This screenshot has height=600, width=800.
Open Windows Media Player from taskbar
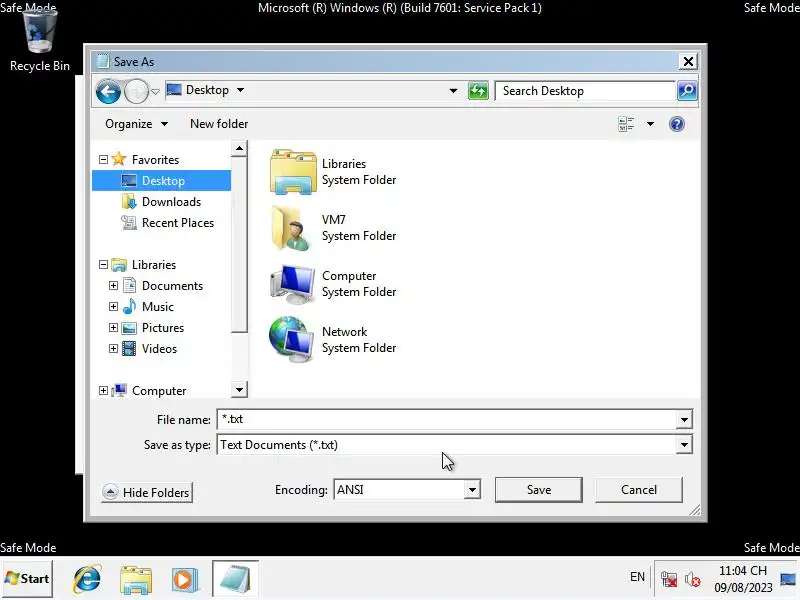(185, 580)
